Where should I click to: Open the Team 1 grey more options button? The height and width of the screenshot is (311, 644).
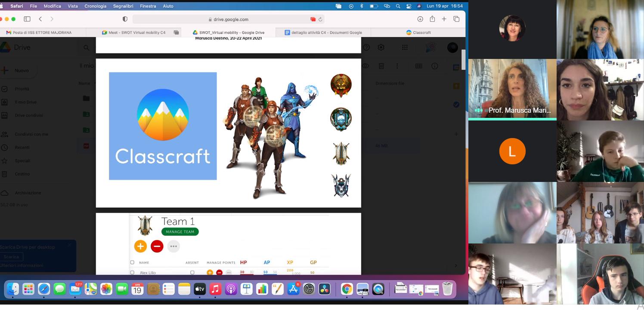[173, 246]
